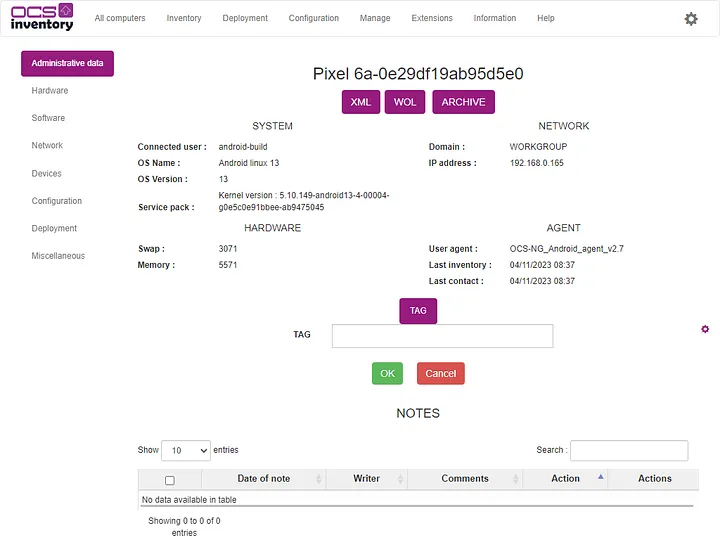The height and width of the screenshot is (540, 720).
Task: Click the user agent value OCS-NG_Android_agent_v2.7
Action: (566, 249)
